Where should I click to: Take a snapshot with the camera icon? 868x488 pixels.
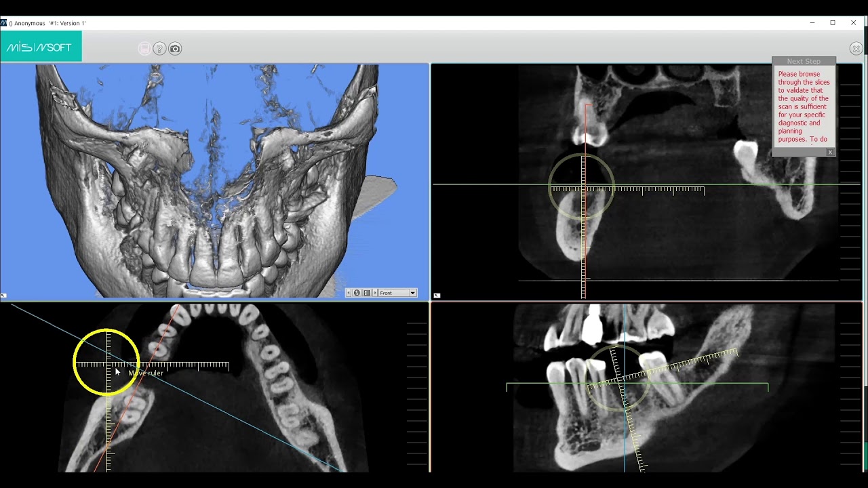(x=175, y=49)
